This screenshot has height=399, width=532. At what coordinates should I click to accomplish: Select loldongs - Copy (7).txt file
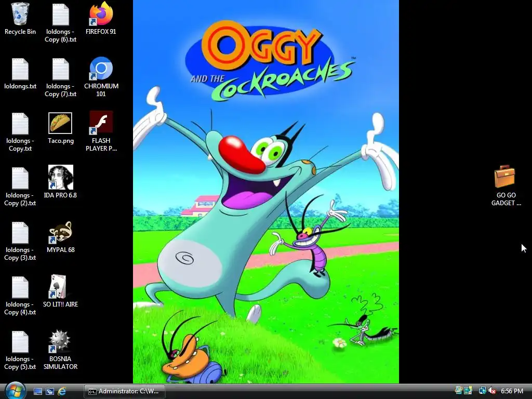[60, 77]
